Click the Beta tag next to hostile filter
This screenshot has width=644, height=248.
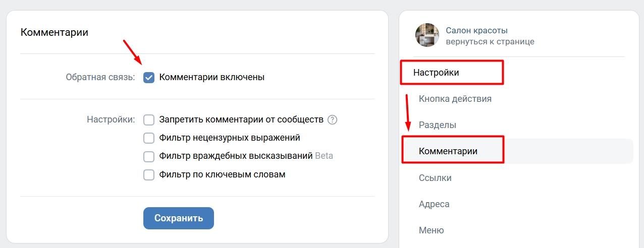pos(324,156)
